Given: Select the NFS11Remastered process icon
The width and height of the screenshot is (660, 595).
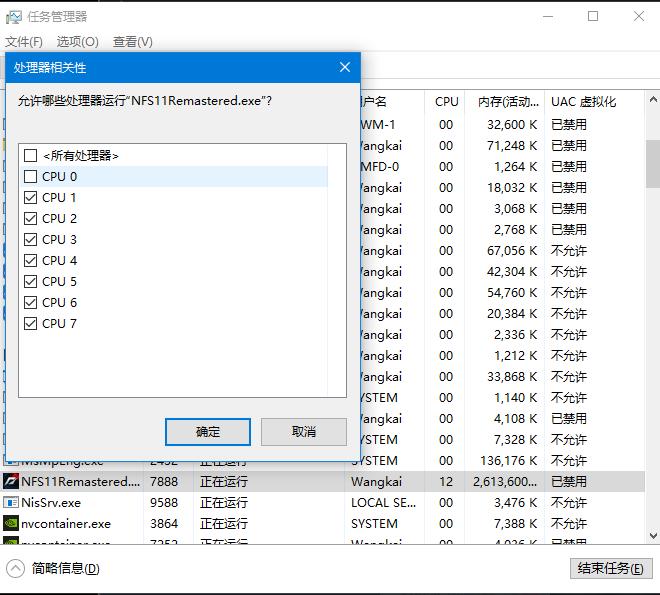Looking at the screenshot, I should (11, 481).
